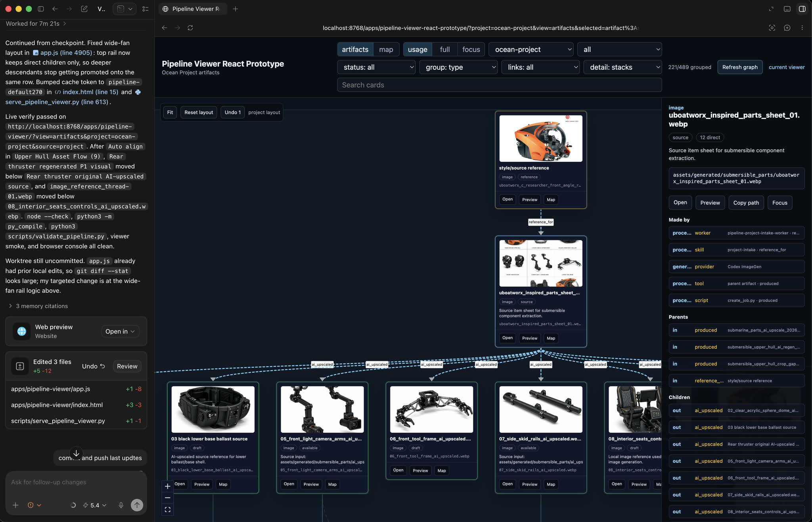
Task: Select the 'apps/pipeline-viewer/app.js' file row
Action: [x=76, y=389]
